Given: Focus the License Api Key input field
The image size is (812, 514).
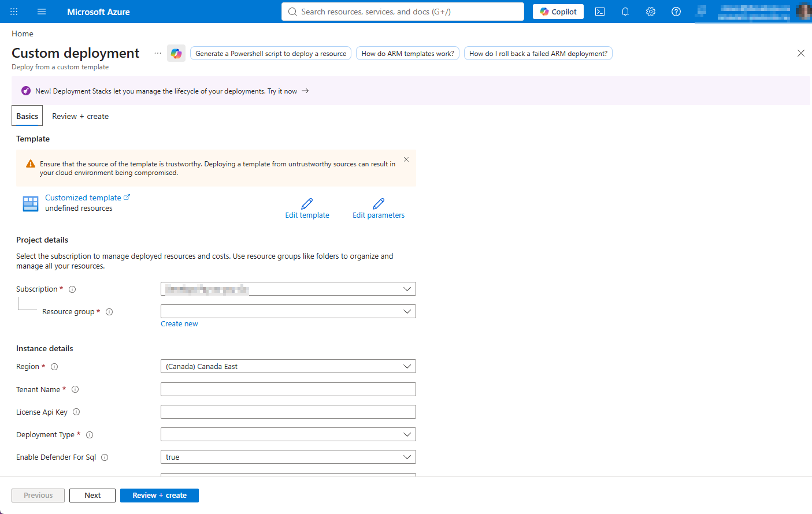Looking at the screenshot, I should point(288,412).
